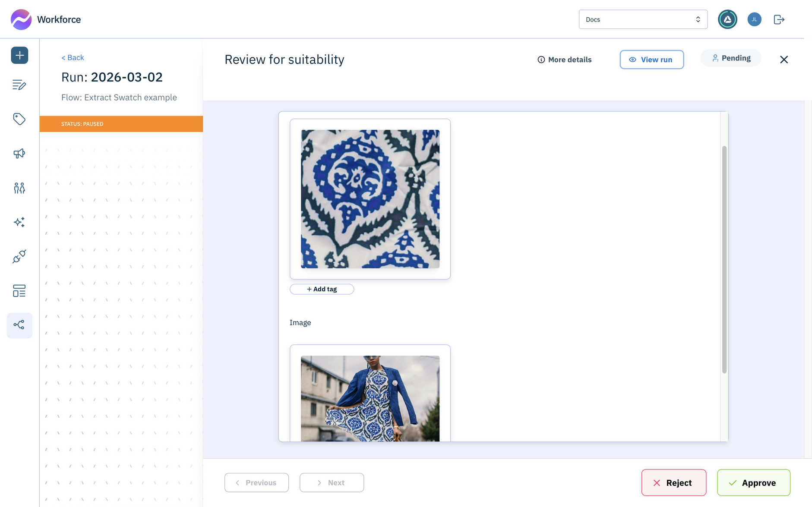Open the JL user avatar
Screen dimensions: 812x507
point(754,19)
